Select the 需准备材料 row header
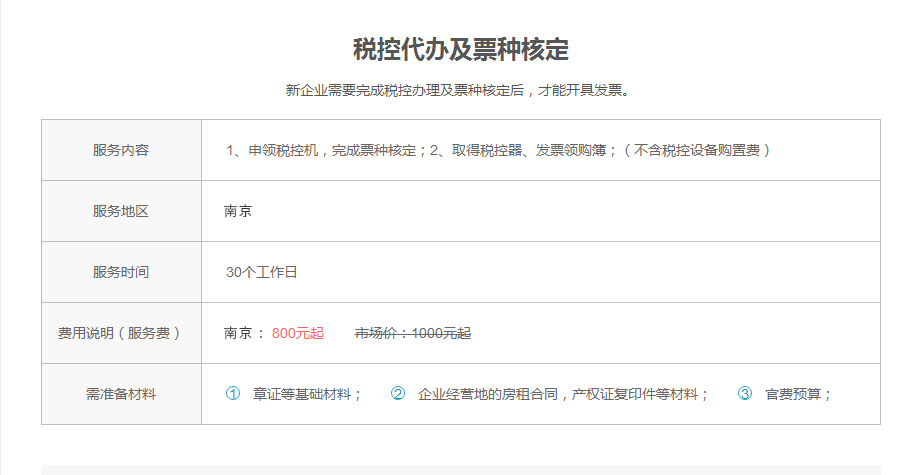920x475 pixels. (x=121, y=394)
